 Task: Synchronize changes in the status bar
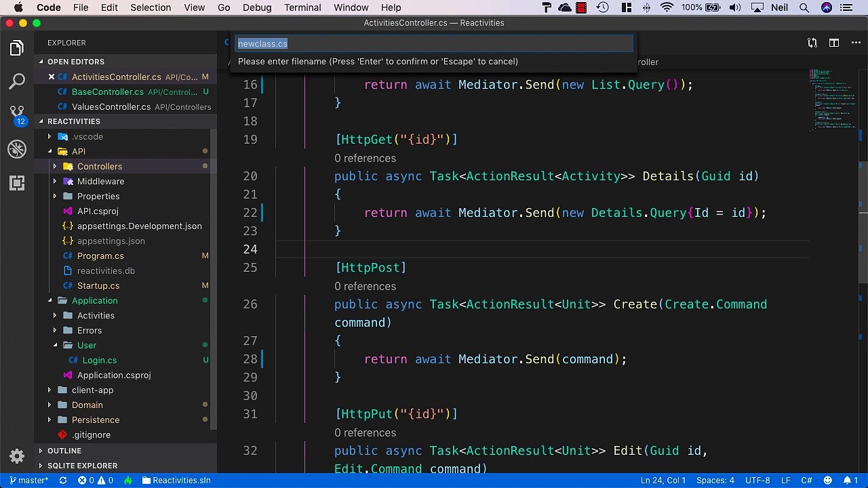point(63,480)
